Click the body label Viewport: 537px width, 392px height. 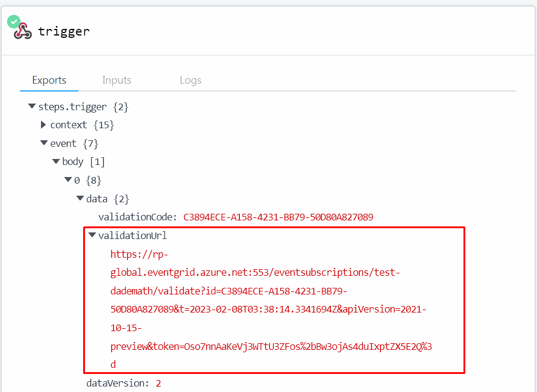click(72, 161)
